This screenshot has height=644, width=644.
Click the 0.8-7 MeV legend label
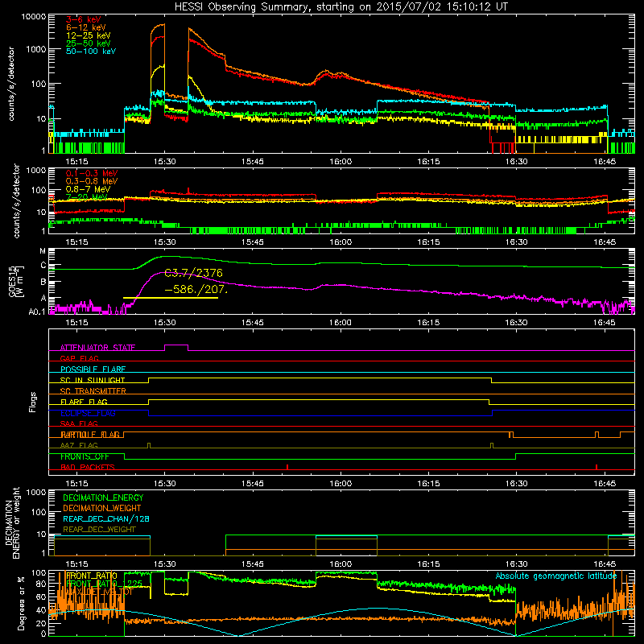pyautogui.click(x=88, y=189)
